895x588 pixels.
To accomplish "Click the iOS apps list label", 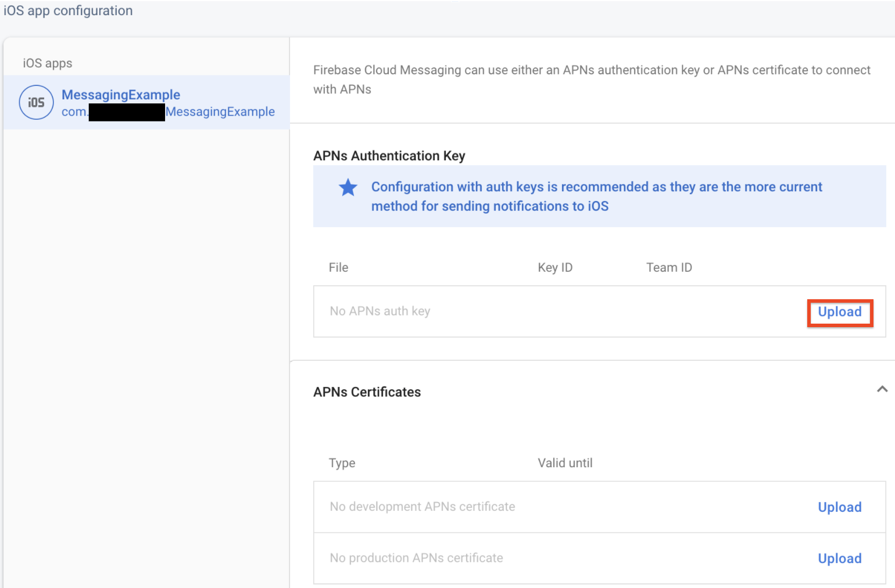I will tap(48, 63).
